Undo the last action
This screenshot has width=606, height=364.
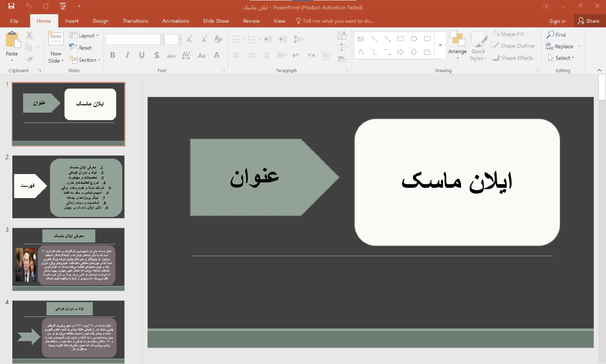coord(28,6)
